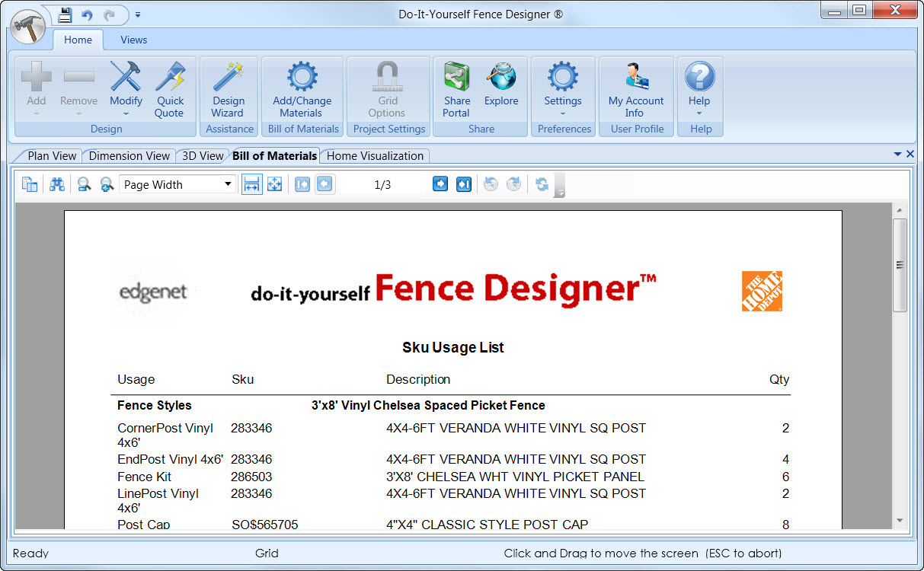Go to the next report page
Viewport: 924px width, 571px height.
440,184
